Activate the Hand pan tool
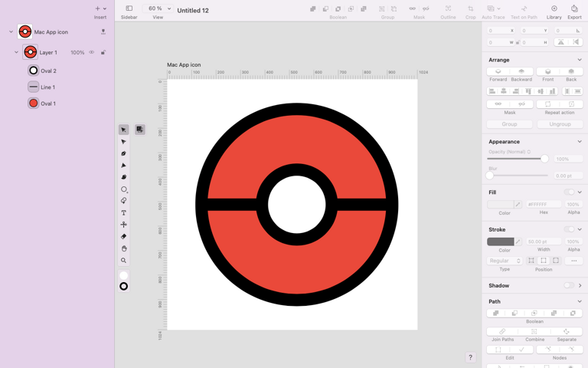The image size is (588, 368). coord(123,248)
